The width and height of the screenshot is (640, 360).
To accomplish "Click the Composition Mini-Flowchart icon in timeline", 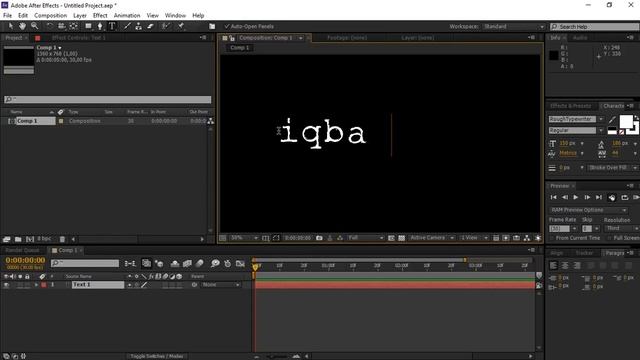I will pos(130,264).
